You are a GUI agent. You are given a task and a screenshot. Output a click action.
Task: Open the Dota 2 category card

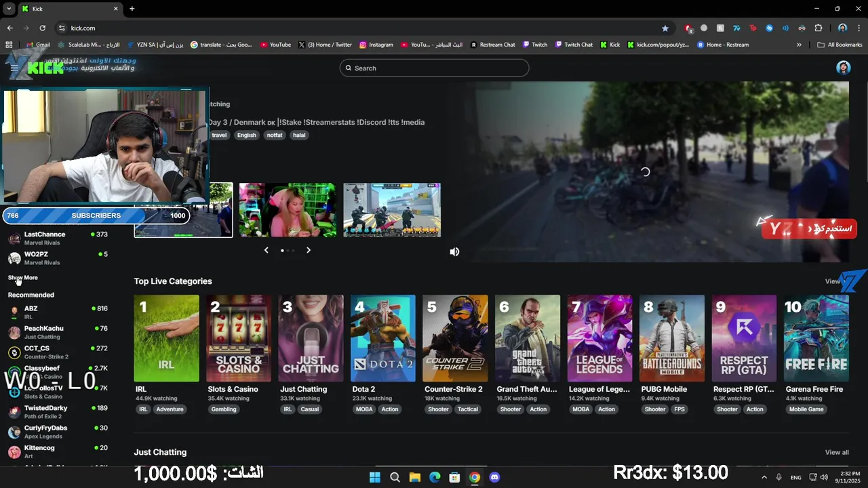[x=383, y=338]
